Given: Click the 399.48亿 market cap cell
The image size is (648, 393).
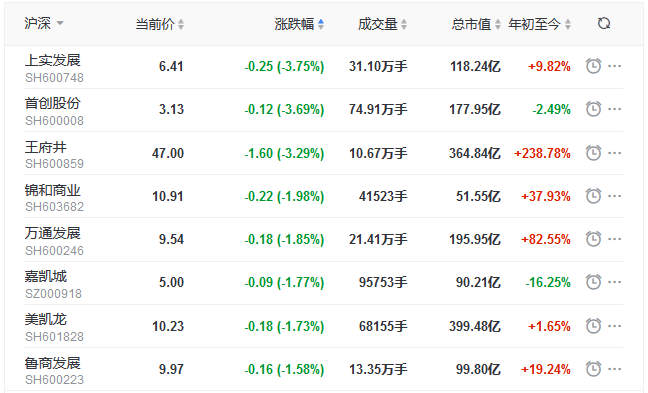Looking at the screenshot, I should click(475, 326).
